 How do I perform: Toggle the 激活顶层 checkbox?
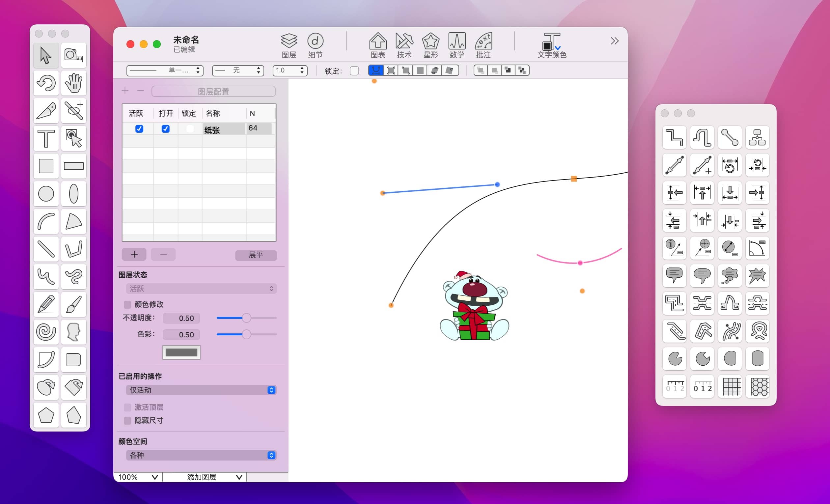127,407
